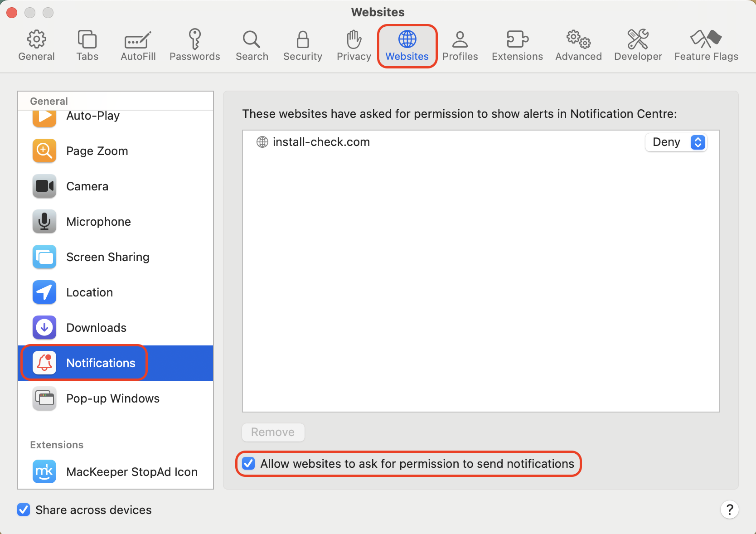Open the Page Zoom settings icon

point(44,150)
